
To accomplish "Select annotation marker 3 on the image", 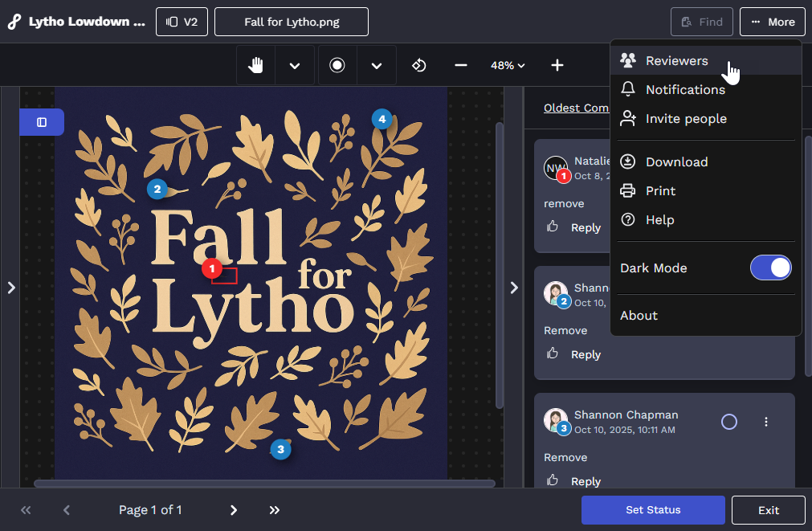I will [280, 449].
